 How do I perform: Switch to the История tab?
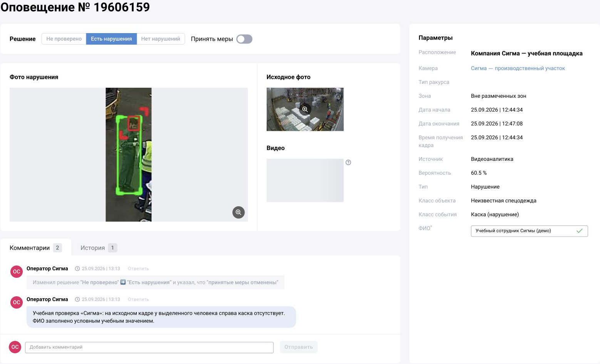pyautogui.click(x=98, y=248)
